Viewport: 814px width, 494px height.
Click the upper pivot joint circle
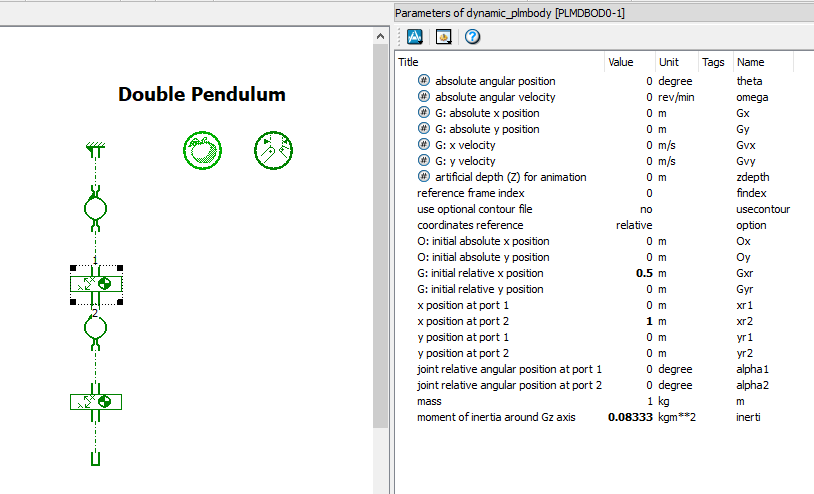pyautogui.click(x=96, y=209)
